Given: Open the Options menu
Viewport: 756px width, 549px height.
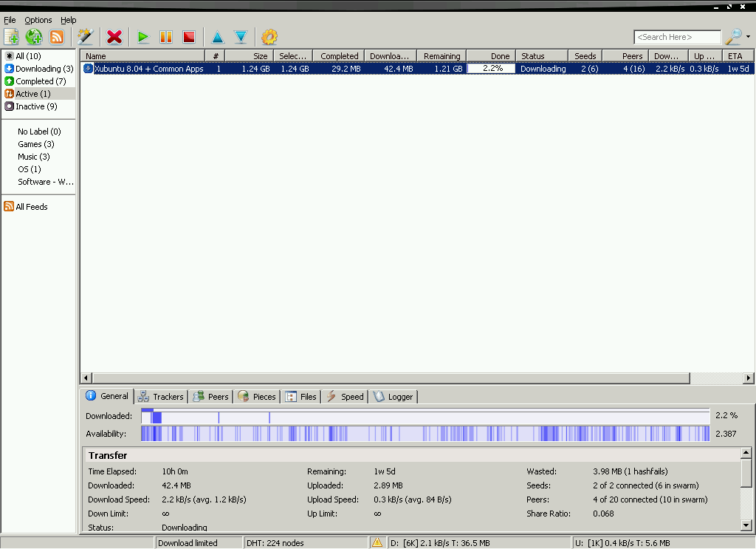Looking at the screenshot, I should (x=38, y=20).
